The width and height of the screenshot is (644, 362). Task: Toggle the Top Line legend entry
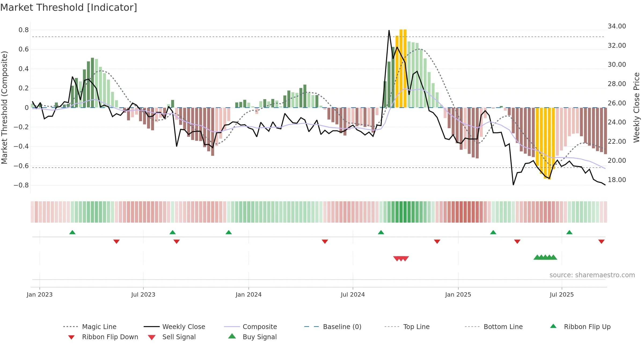407,327
